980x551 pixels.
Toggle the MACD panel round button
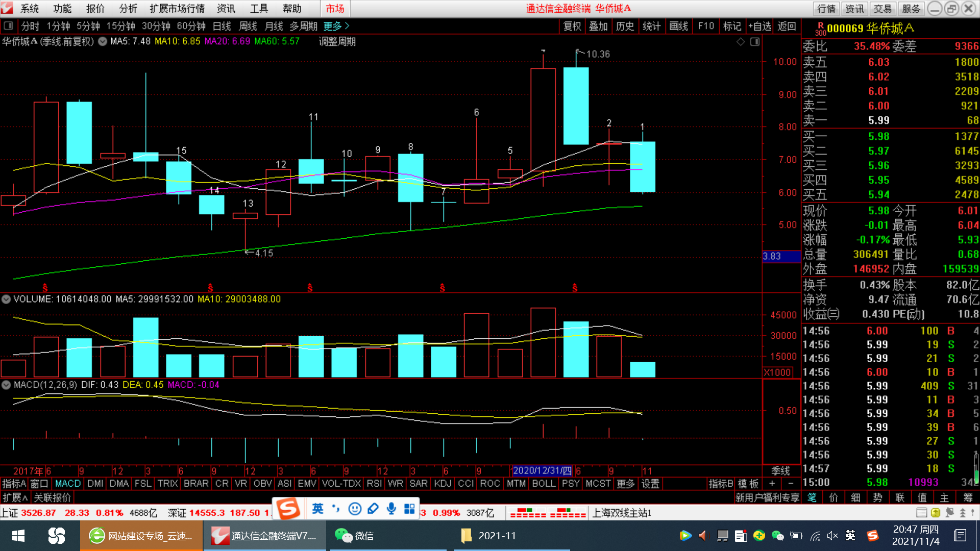tap(6, 385)
